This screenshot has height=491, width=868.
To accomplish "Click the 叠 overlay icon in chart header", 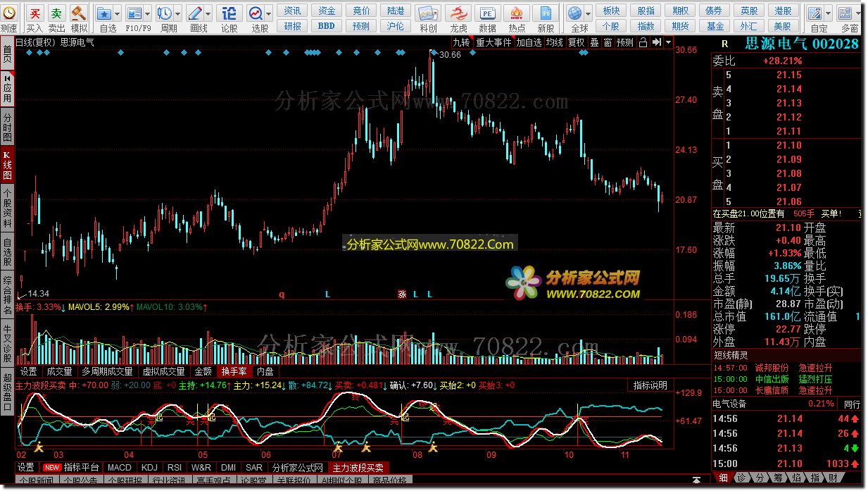I will pos(594,42).
